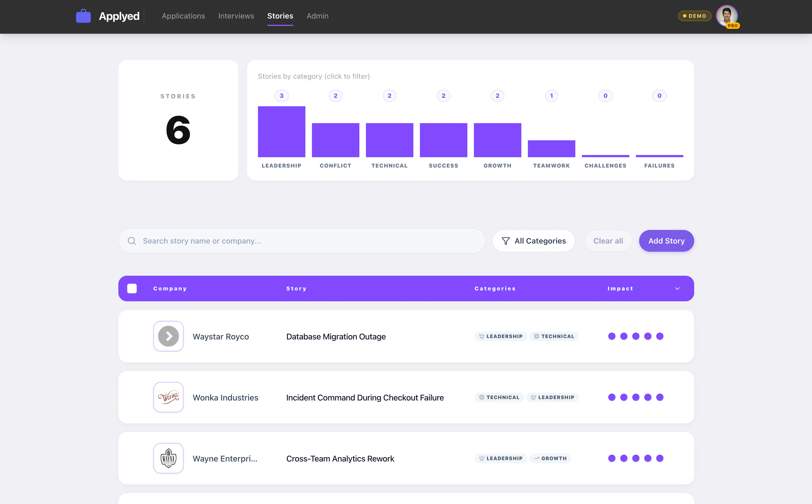Filter stories by the Teamwork bar

click(551, 149)
